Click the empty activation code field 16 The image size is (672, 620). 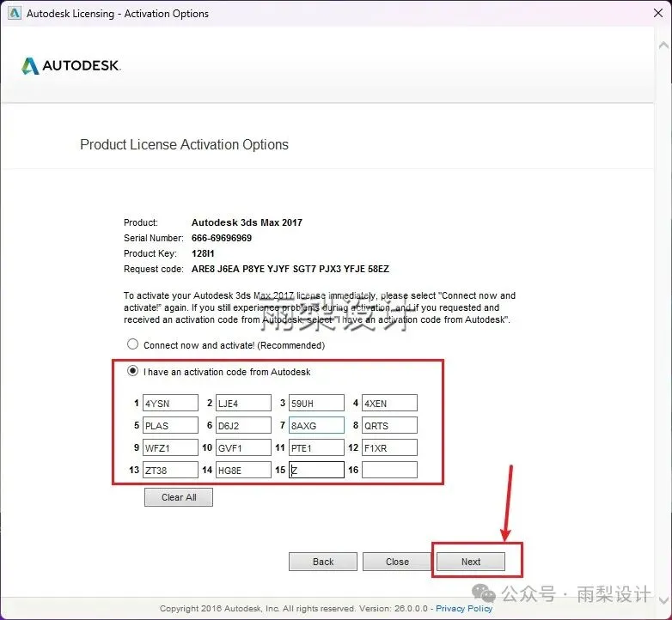click(x=389, y=470)
